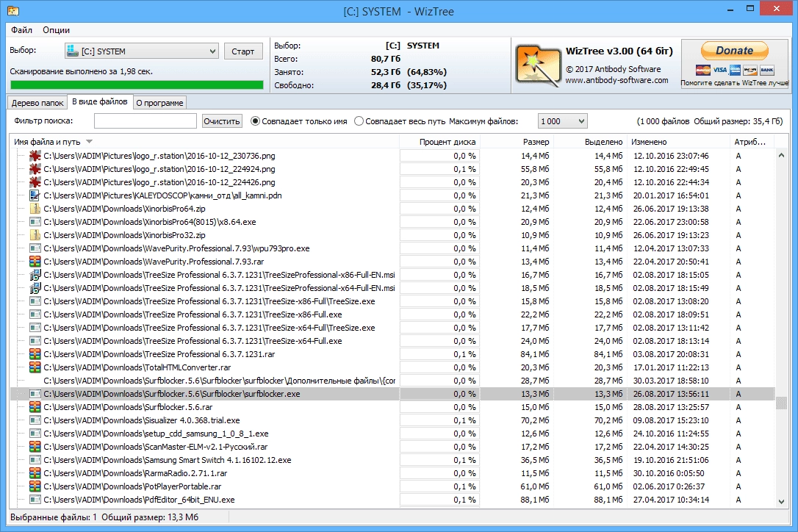Click 'Помогите сделать WizTree лучше' text
Screen dimensions: 798x532
click(734, 83)
